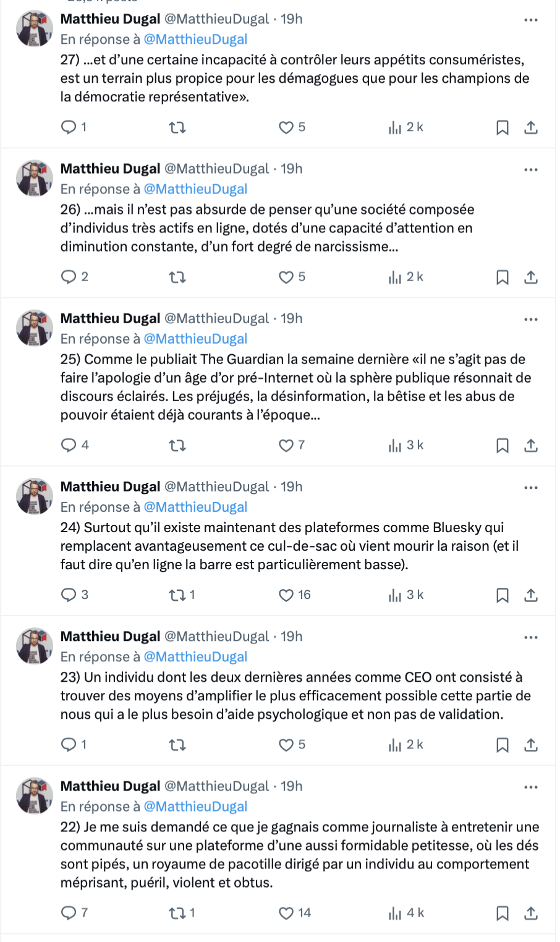Image resolution: width=560 pixels, height=942 pixels.
Task: Like tweet 24 about Bluesky
Action: (294, 595)
